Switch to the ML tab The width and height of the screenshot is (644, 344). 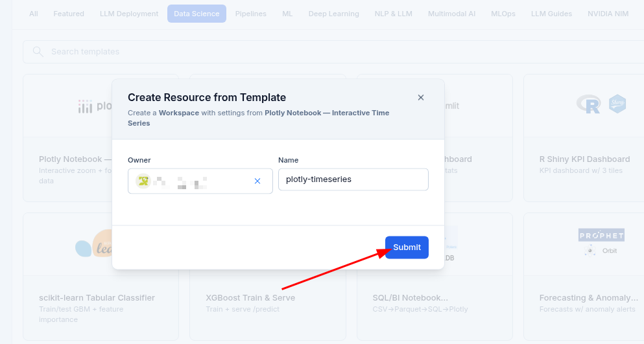point(287,14)
